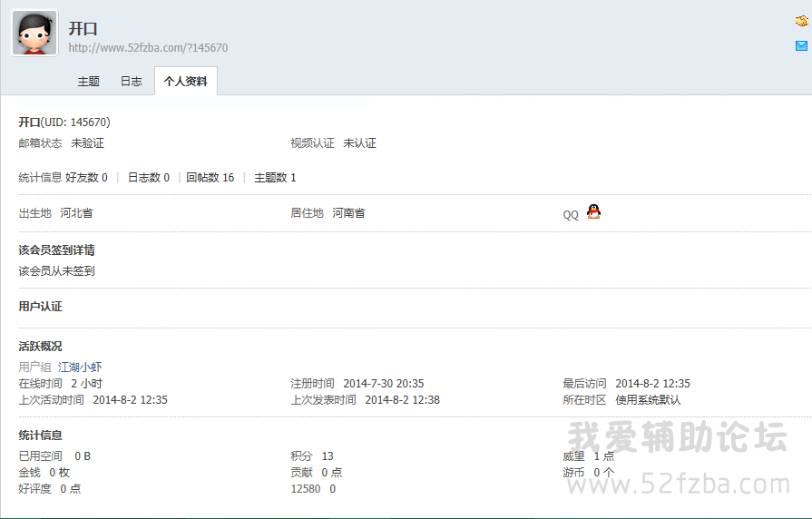The image size is (812, 519).
Task: Click the blue envelope message icon
Action: click(x=801, y=45)
